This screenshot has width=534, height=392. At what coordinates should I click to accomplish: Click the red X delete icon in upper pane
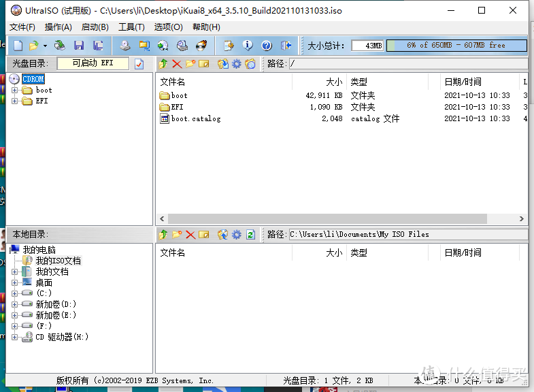(x=177, y=64)
